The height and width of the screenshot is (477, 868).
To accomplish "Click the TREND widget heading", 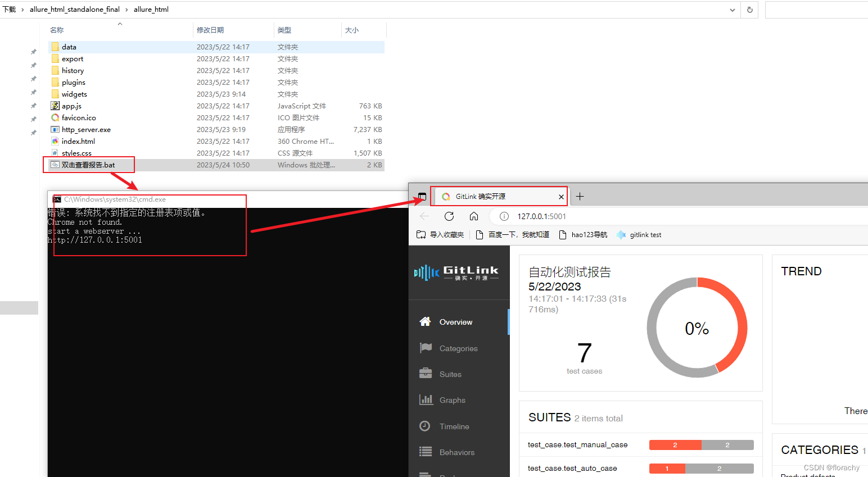I will (x=801, y=271).
